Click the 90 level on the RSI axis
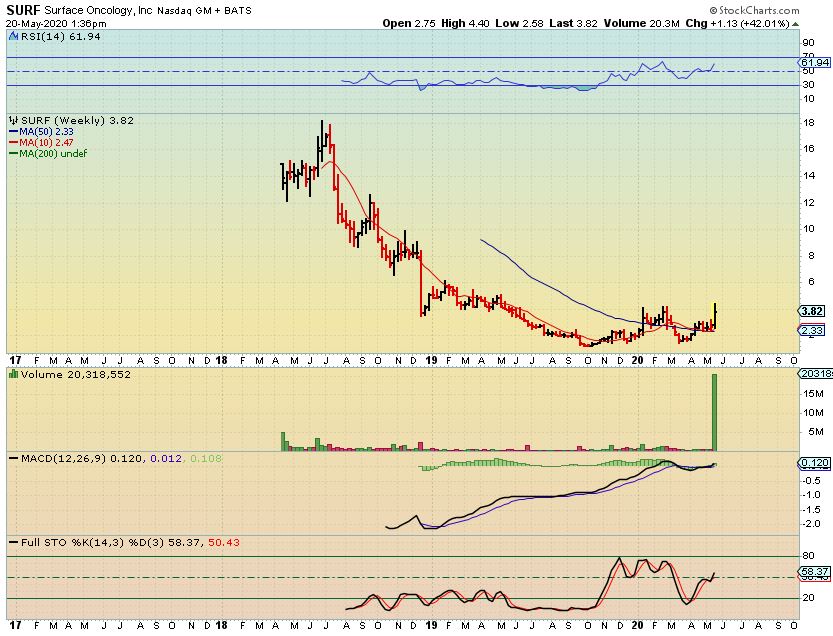The width and height of the screenshot is (833, 636). (809, 43)
